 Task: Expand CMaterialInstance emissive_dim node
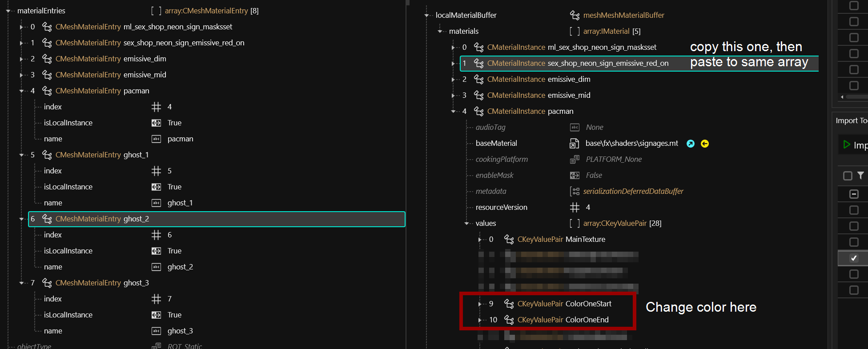453,80
